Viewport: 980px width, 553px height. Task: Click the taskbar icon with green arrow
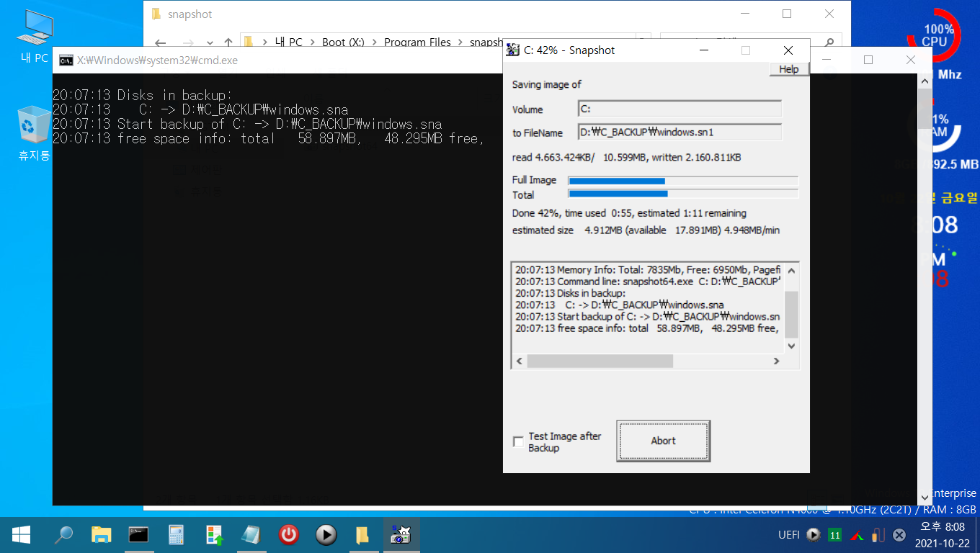coord(214,534)
